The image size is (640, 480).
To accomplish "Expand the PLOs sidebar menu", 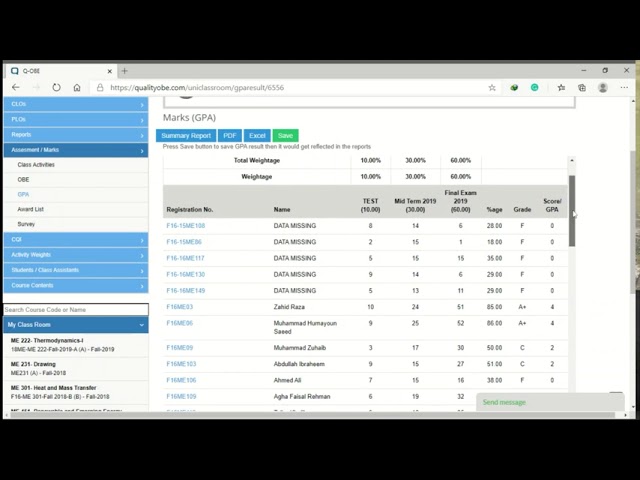I will click(76, 120).
